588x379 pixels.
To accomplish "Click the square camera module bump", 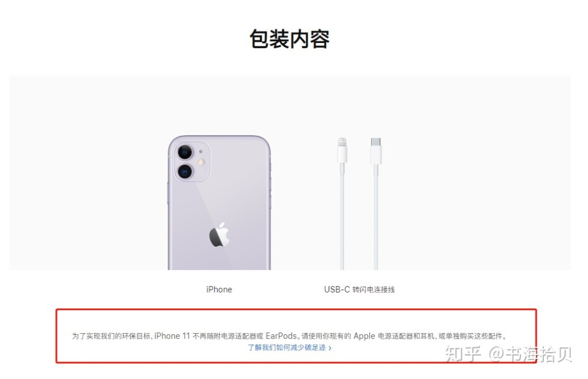I will point(191,162).
